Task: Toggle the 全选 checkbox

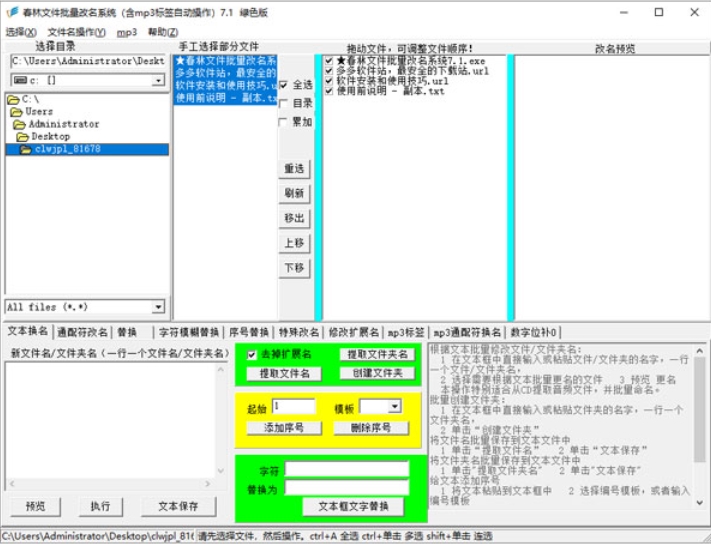Action: [283, 85]
